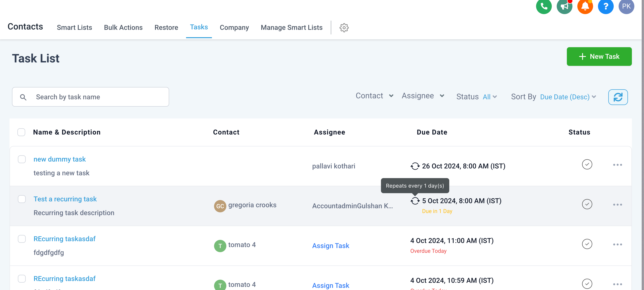Click the T avatar in the 11:00 AM row
644x290 pixels.
click(220, 246)
